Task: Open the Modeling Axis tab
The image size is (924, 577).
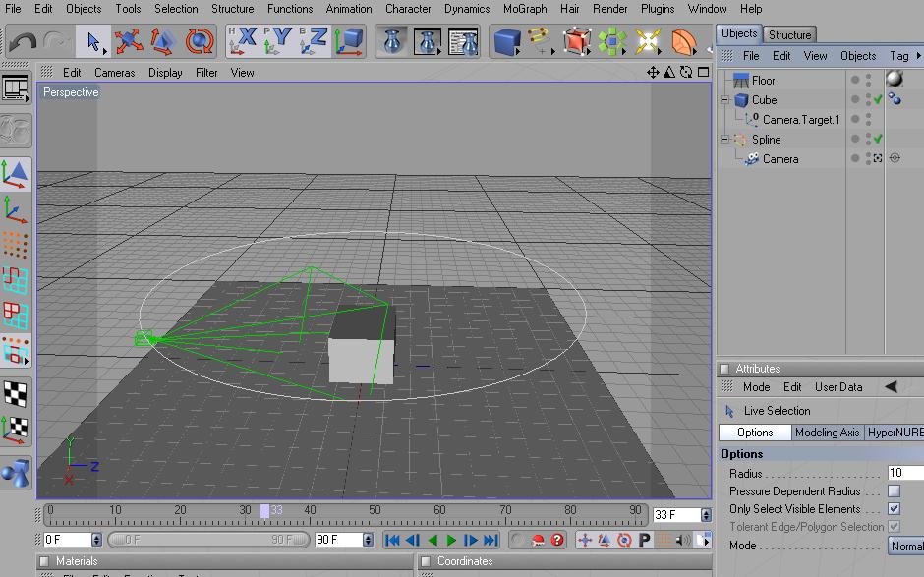Action: pos(827,433)
